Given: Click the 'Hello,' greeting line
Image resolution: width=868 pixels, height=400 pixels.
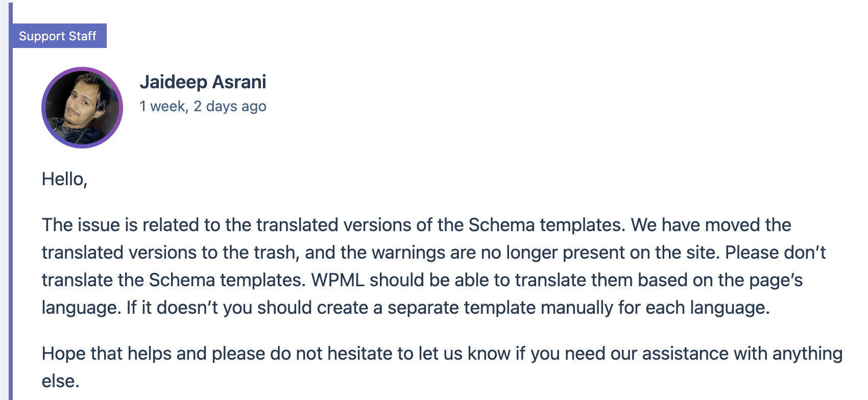Looking at the screenshot, I should click(x=64, y=179).
